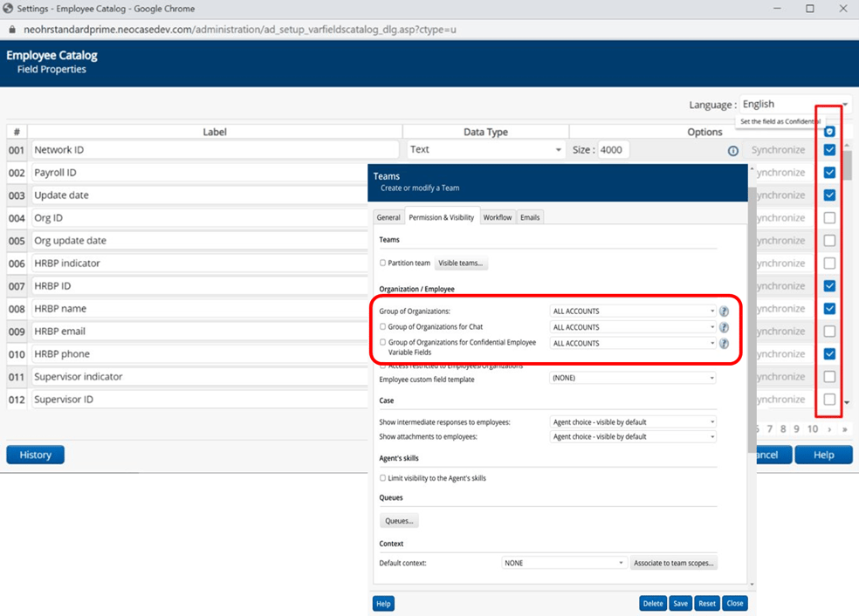
Task: Open the Data Type dropdown showing Text
Action: pos(485,149)
